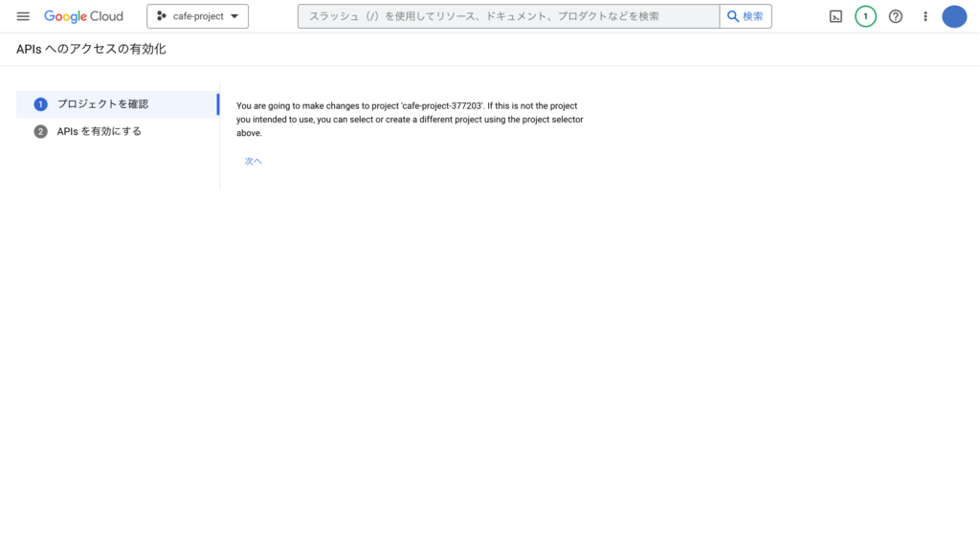Click the APIs へのアクセスの有効化 heading

[91, 50]
